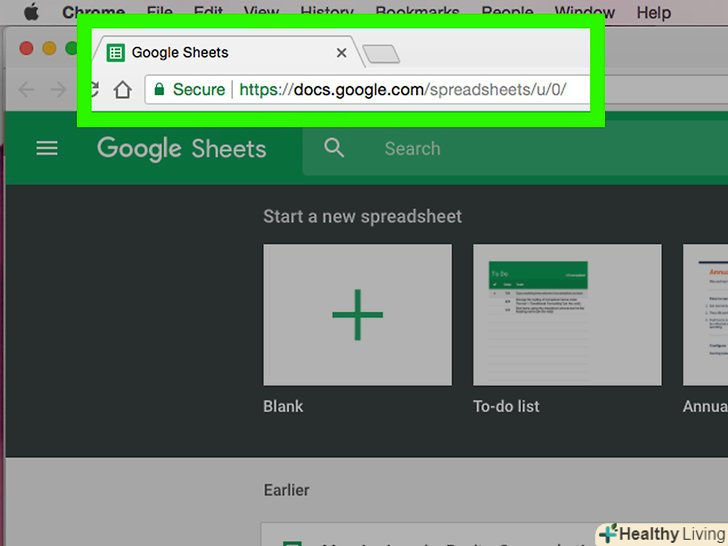Open the Help menu
Screen dimensions: 728x546
(x=654, y=12)
